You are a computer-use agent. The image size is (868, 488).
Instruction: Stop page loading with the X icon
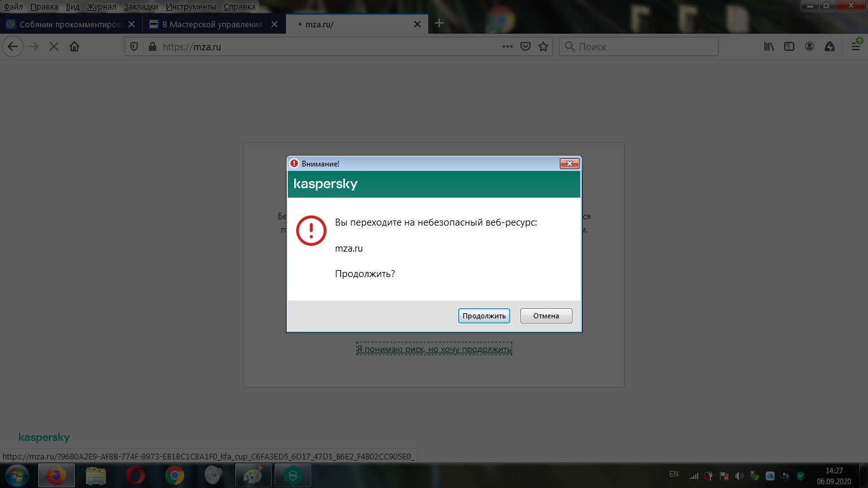[54, 46]
